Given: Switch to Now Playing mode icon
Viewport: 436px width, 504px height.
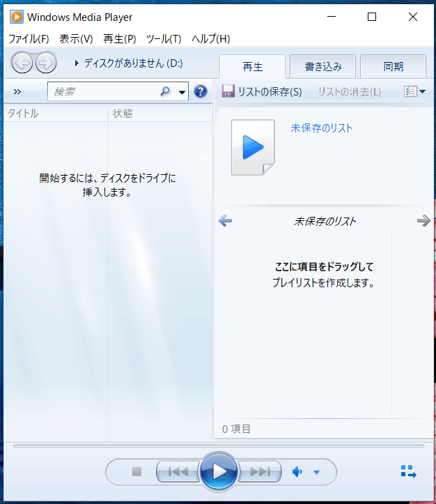Looking at the screenshot, I should tap(408, 471).
